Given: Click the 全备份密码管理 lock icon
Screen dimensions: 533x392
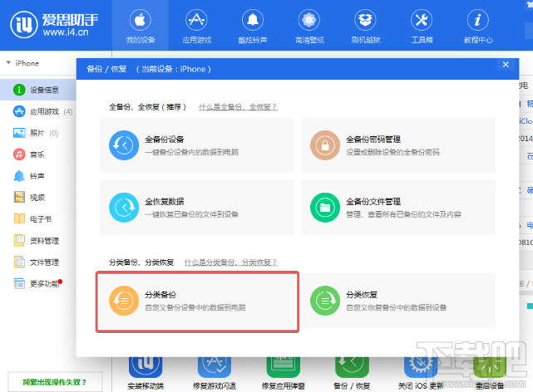Looking at the screenshot, I should coord(325,145).
